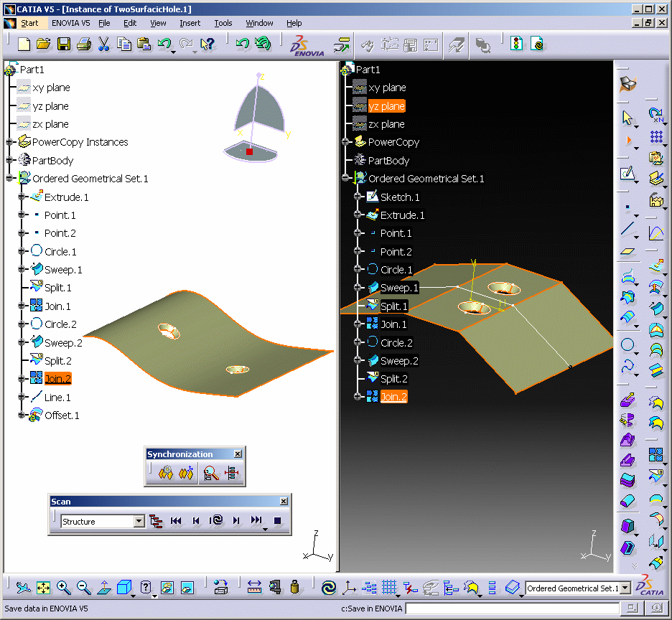The width and height of the screenshot is (672, 620).
Task: Click the ENOVIA logo toolbar button
Action: tap(307, 45)
